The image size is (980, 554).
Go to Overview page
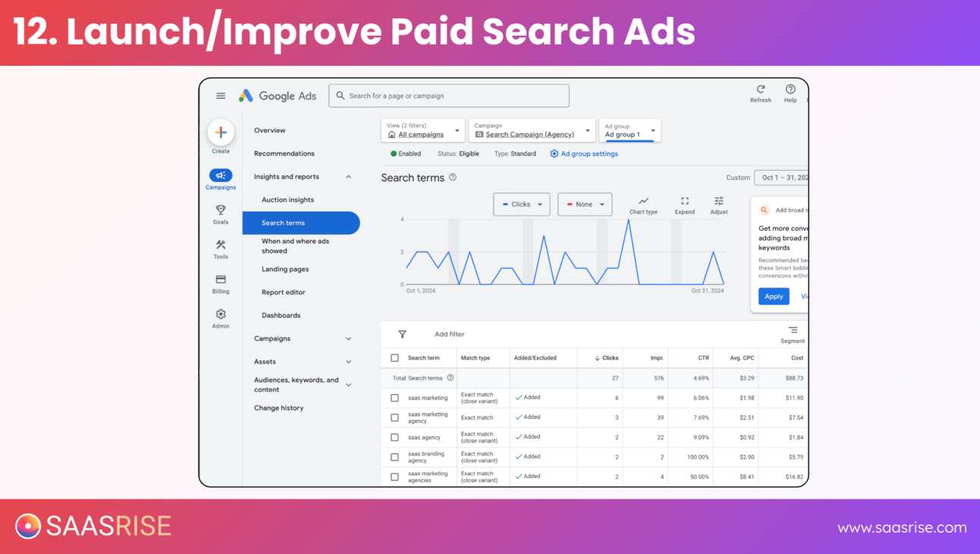pyautogui.click(x=270, y=131)
